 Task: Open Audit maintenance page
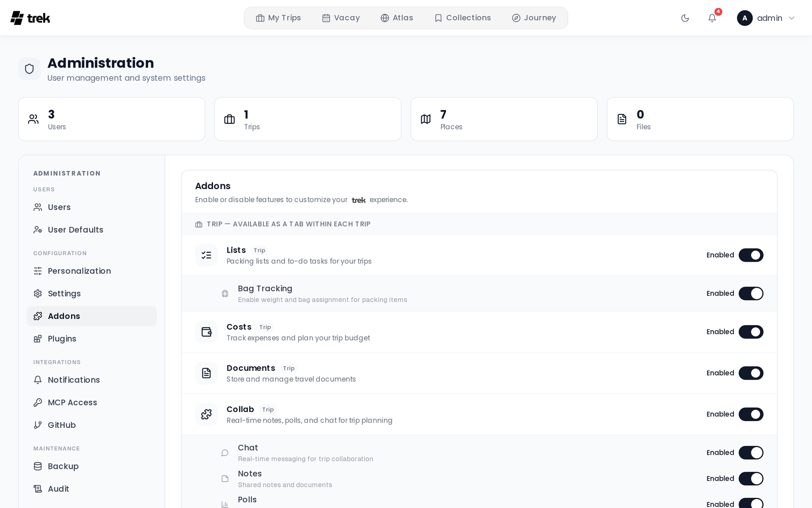pyautogui.click(x=91, y=489)
